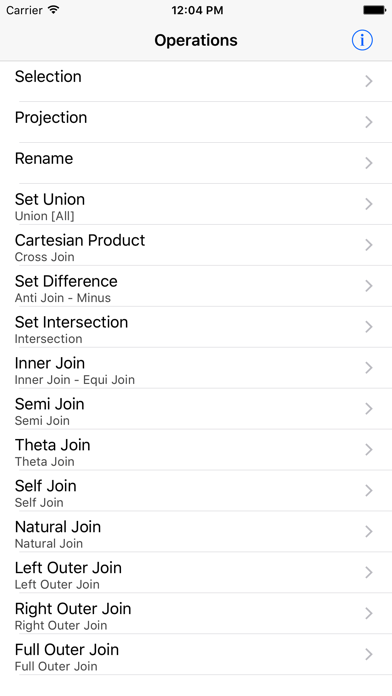Open Inner Join - Equi Join entry
This screenshot has width=392, height=696.
tap(196, 368)
